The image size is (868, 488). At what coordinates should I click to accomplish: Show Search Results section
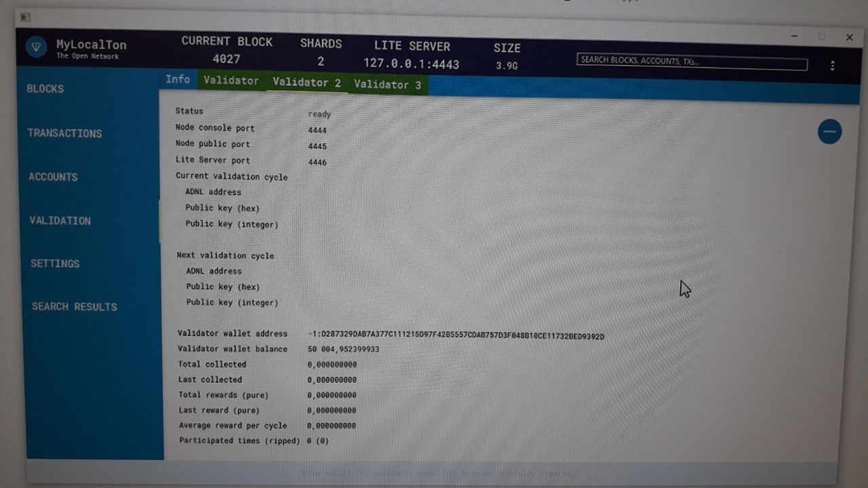(75, 306)
